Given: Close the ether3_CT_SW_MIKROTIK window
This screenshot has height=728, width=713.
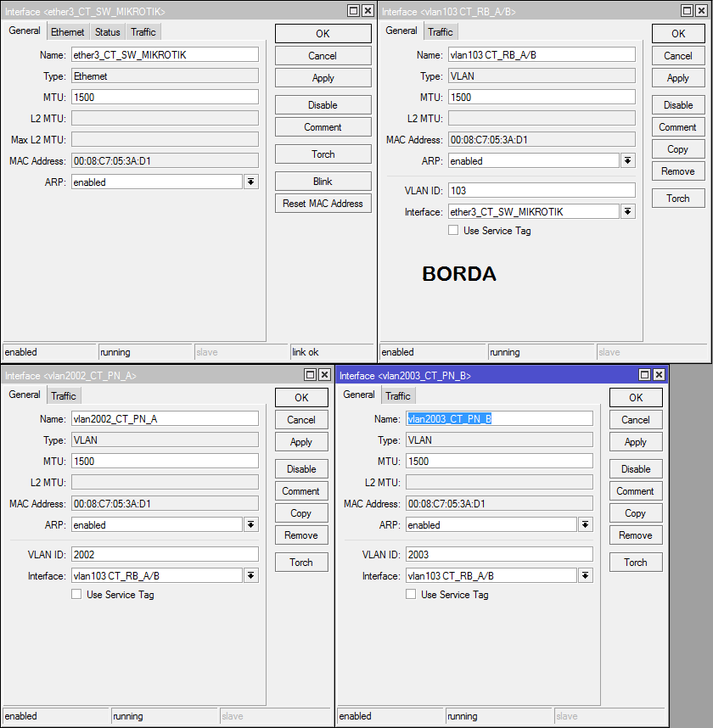Looking at the screenshot, I should pyautogui.click(x=368, y=11).
